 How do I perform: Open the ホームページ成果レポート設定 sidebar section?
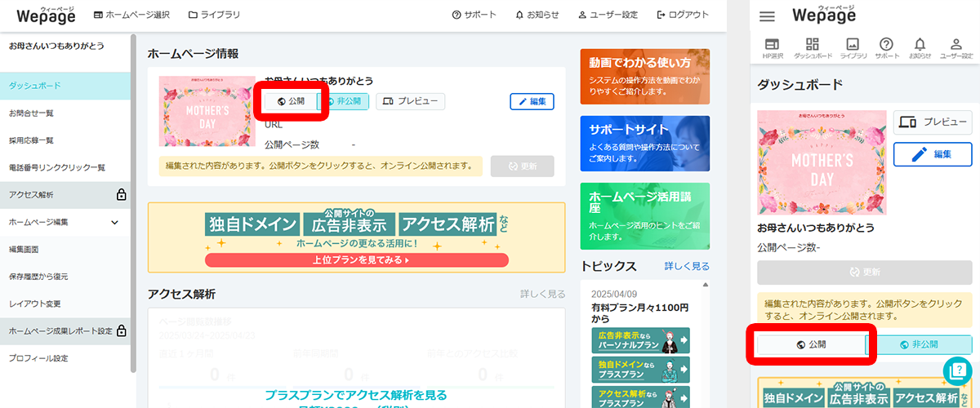[64, 331]
